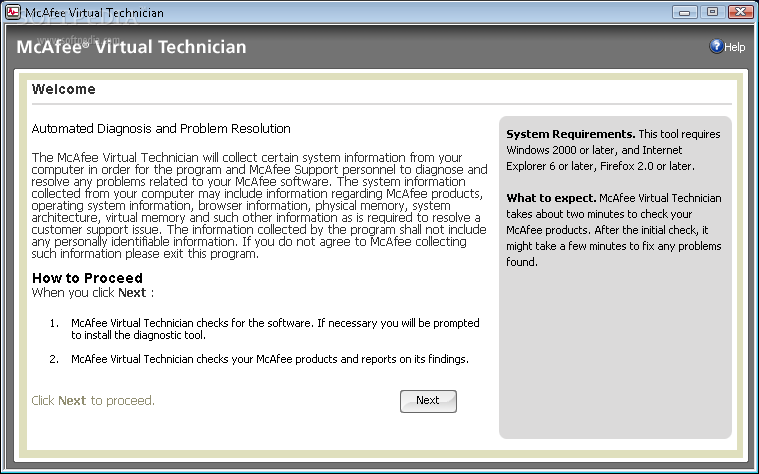The image size is (759, 474).
Task: Click the "When you click Next :" line
Action: pyautogui.click(x=92, y=293)
